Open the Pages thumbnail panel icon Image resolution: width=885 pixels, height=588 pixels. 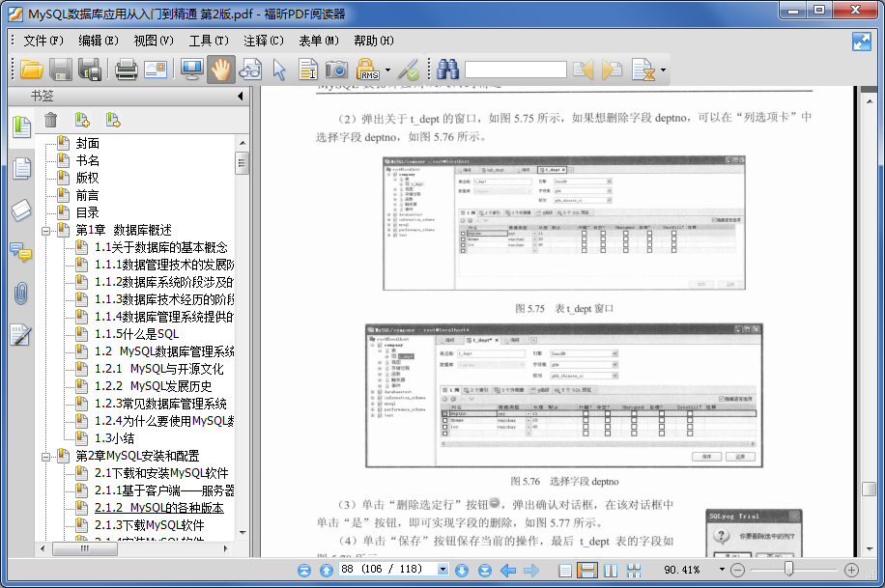tap(22, 168)
